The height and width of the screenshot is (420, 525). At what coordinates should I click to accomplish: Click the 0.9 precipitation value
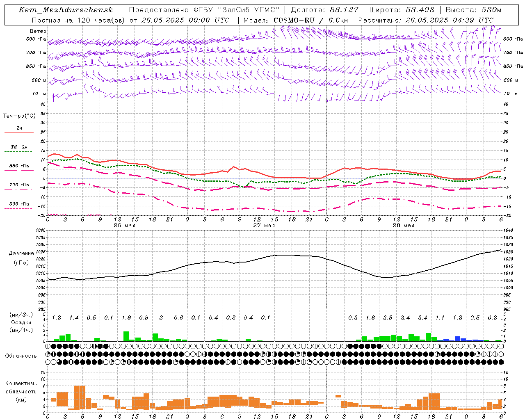tap(144, 318)
